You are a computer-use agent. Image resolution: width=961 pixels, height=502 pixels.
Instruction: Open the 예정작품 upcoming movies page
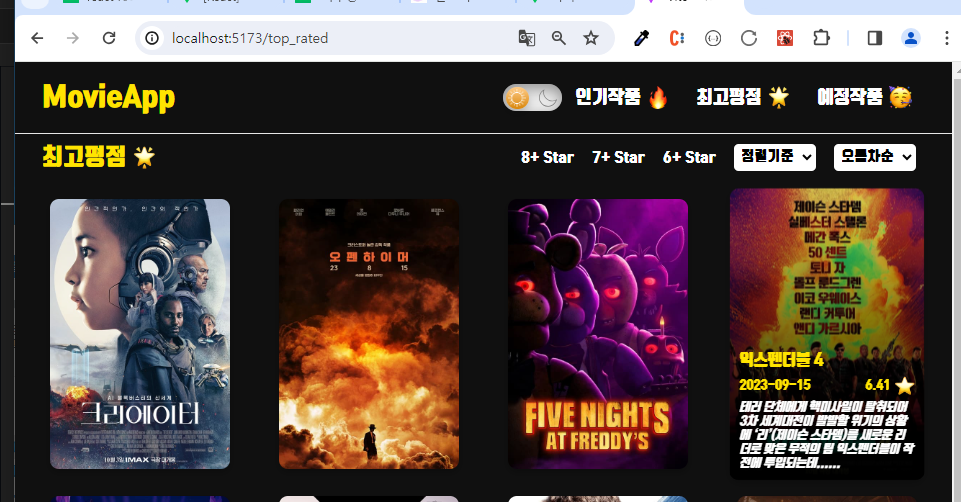864,97
